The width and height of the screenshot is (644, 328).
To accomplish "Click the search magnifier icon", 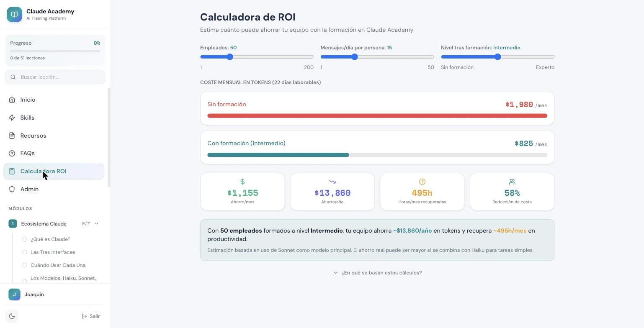I will (x=13, y=77).
